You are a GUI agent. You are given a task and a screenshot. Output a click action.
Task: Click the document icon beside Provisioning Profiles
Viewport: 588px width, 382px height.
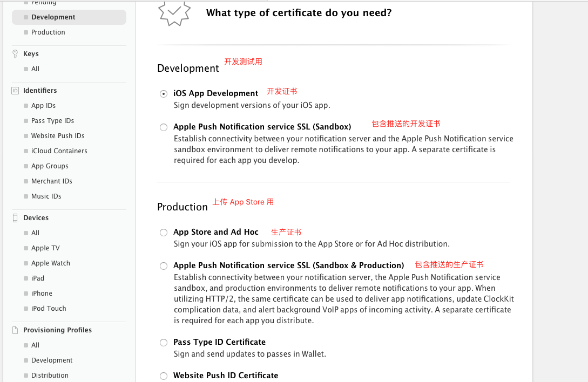click(x=15, y=330)
